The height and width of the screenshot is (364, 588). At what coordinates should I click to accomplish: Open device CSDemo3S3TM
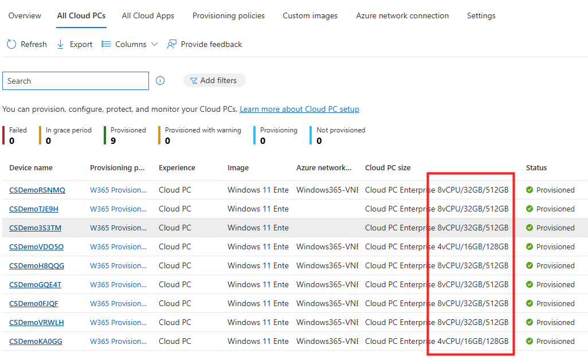click(x=35, y=228)
